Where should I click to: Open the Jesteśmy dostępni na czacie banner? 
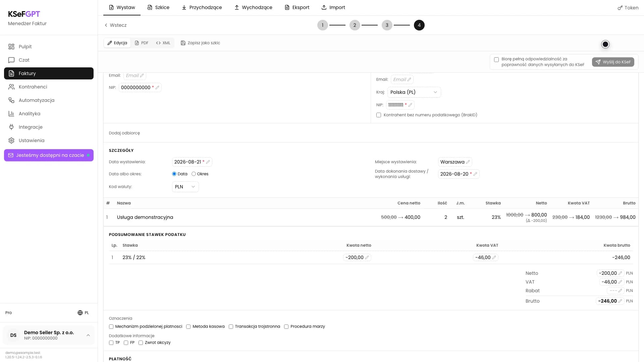49,155
